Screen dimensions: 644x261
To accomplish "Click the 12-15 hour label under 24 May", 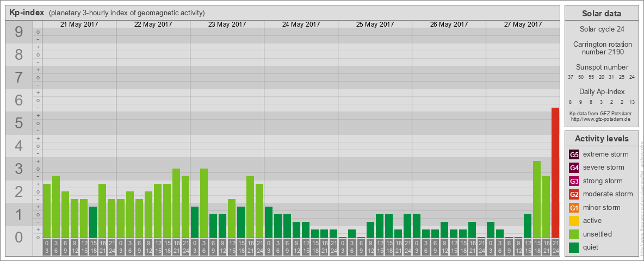I will pyautogui.click(x=306, y=247).
